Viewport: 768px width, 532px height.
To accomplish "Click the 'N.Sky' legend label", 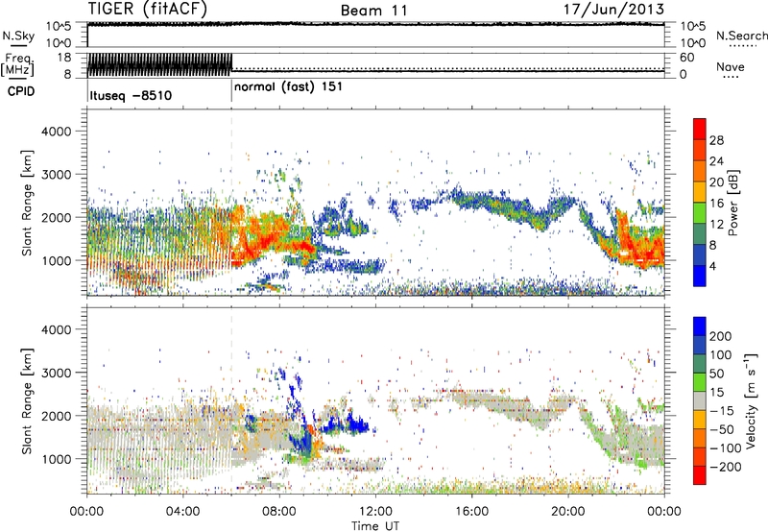I will (18, 36).
